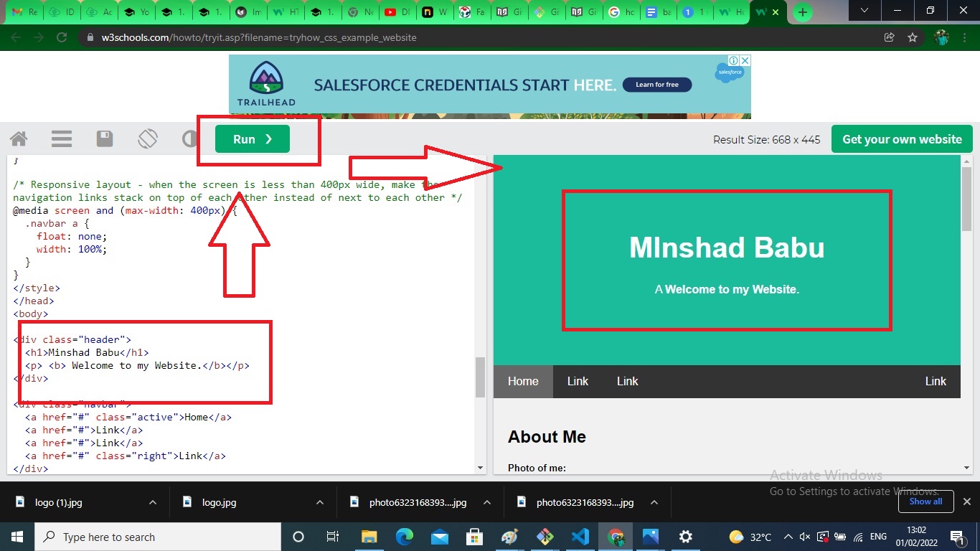Expand options for the photo6323168393 download
The image size is (980, 551).
coord(488,502)
